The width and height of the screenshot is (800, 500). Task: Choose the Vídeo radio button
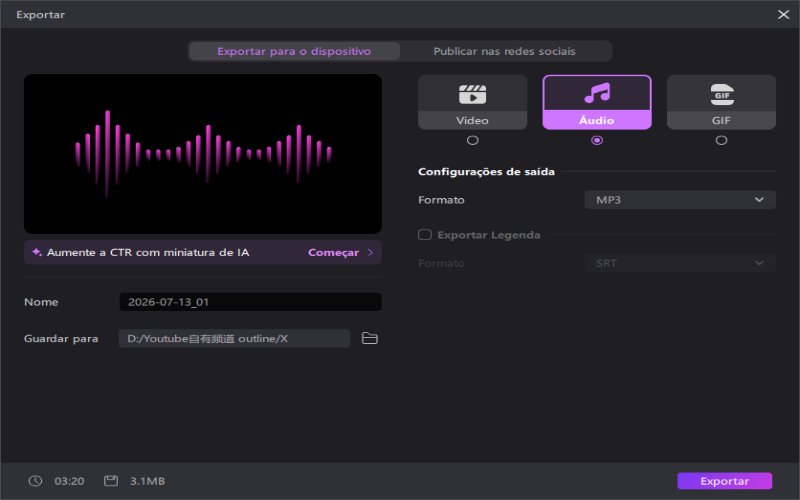472,140
